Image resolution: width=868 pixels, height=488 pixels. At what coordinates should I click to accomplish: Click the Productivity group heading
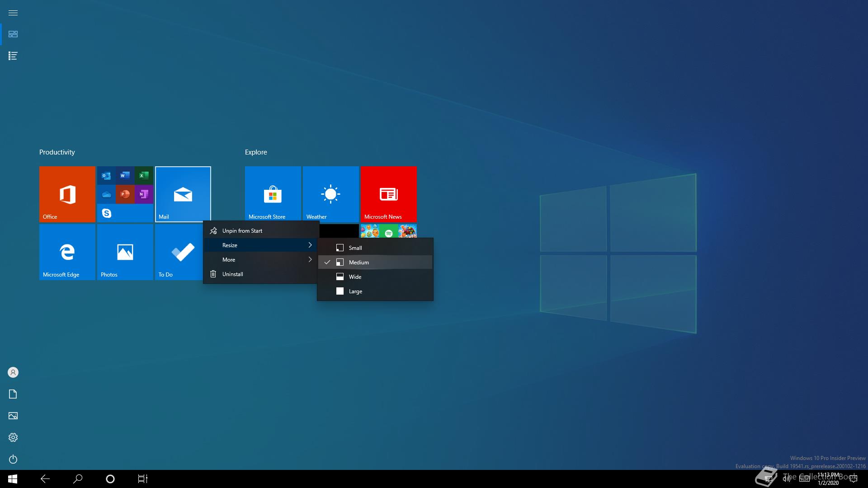(57, 152)
